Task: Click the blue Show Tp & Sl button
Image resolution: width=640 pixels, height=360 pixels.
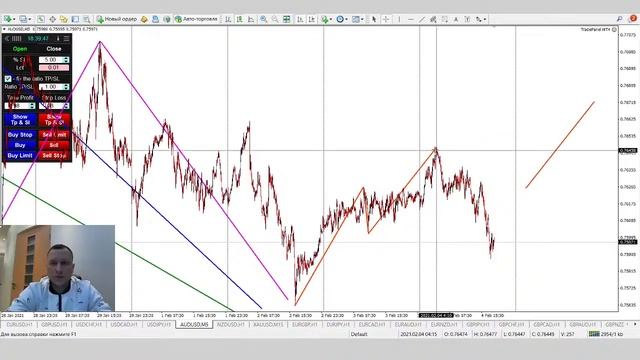Action: (20, 120)
